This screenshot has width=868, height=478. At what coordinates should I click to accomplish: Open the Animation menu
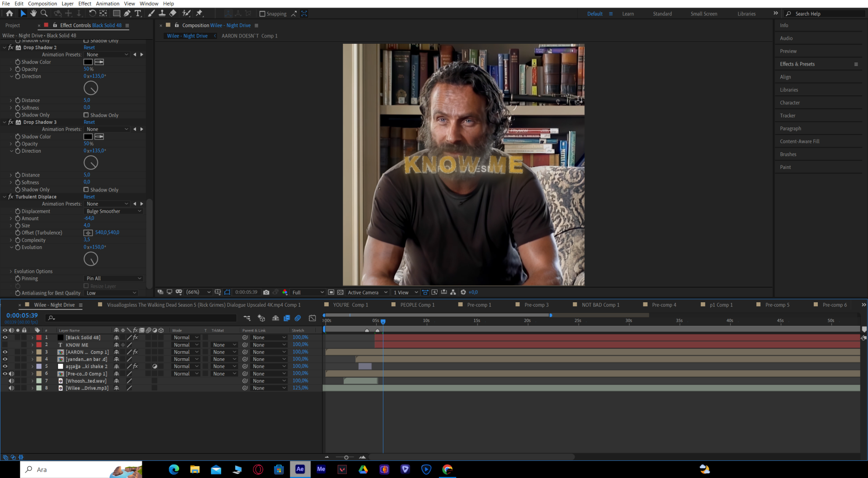[x=108, y=4]
